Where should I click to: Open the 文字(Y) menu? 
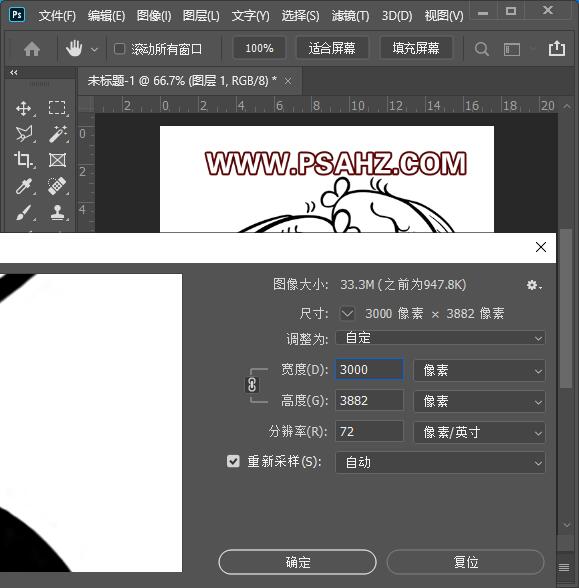250,16
